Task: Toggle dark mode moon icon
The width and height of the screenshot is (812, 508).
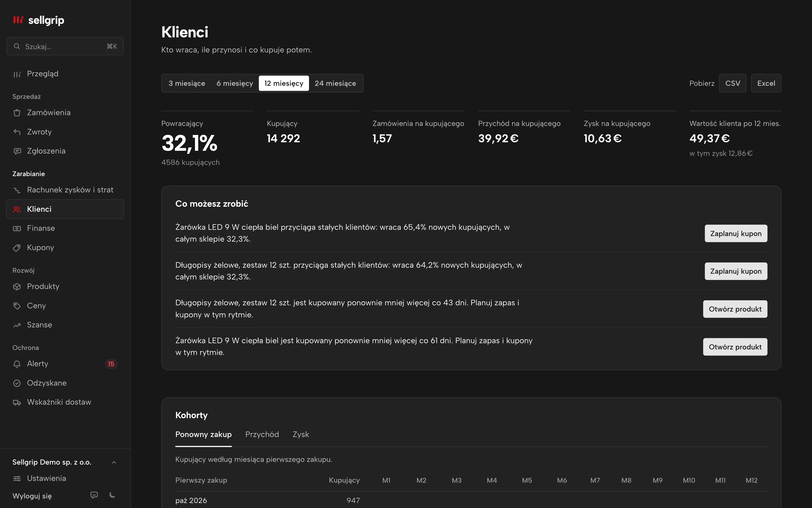Action: click(113, 495)
